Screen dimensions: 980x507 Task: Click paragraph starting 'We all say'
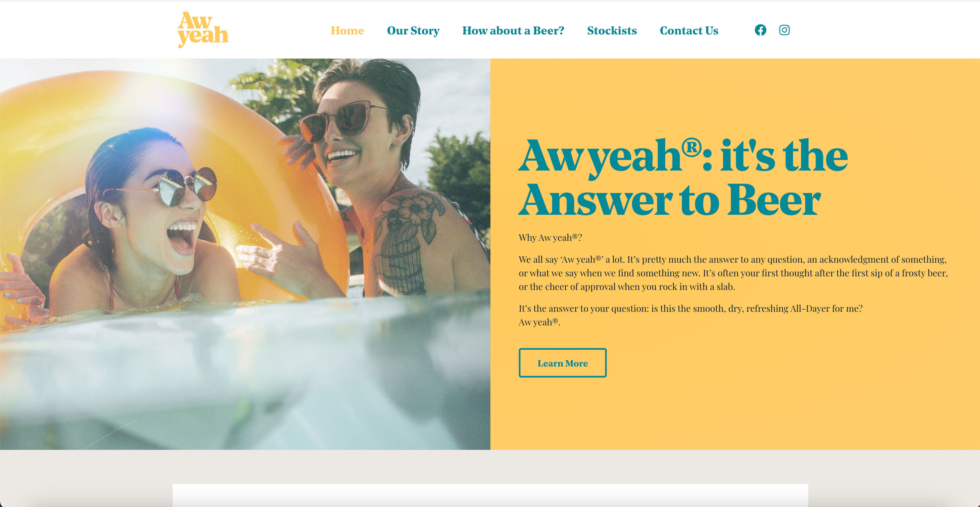tap(733, 273)
